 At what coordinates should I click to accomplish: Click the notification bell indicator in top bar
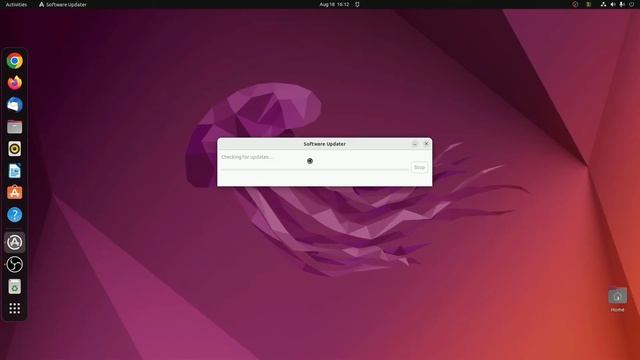tap(357, 4)
